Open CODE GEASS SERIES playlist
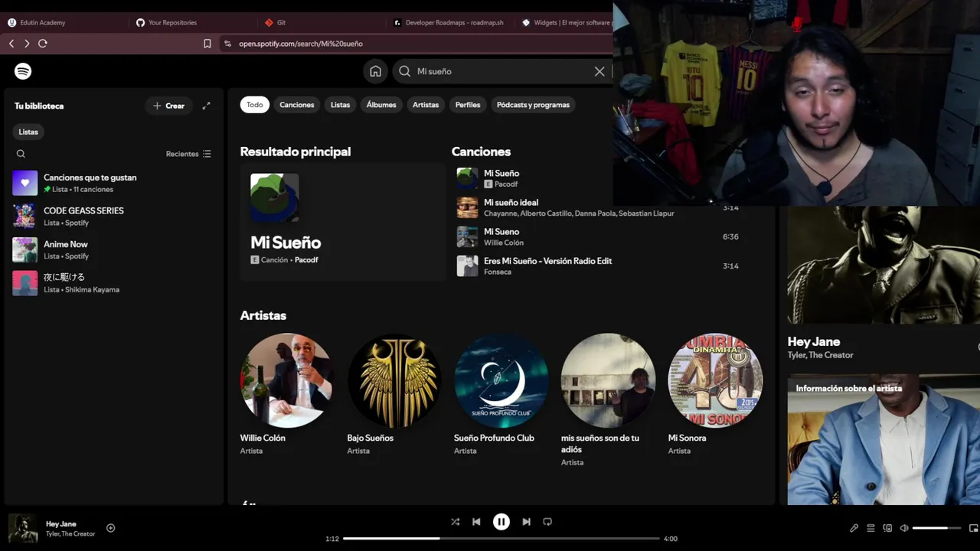Viewport: 980px width, 551px height. [x=113, y=217]
